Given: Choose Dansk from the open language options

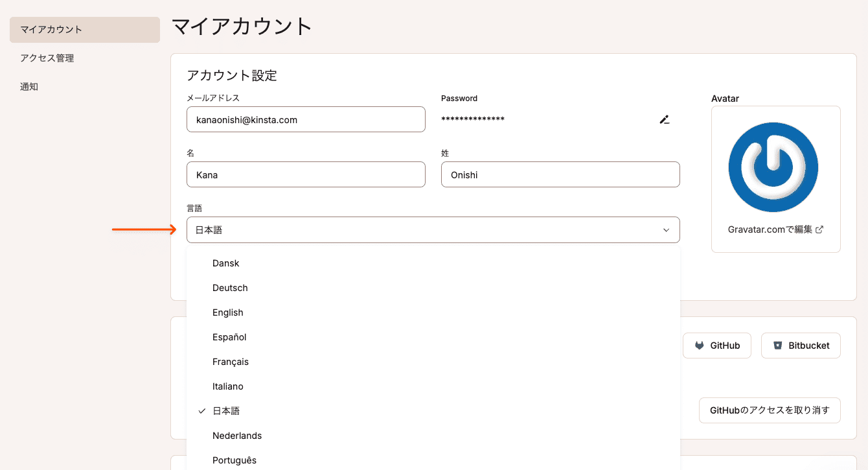Looking at the screenshot, I should (225, 263).
